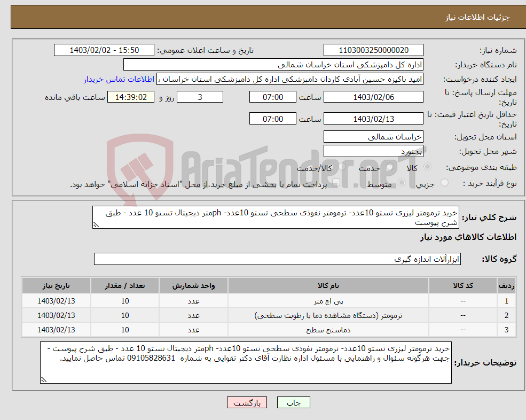The width and height of the screenshot is (526, 420).
Task: Click the unit عدد in row 2
Action: (x=193, y=316)
